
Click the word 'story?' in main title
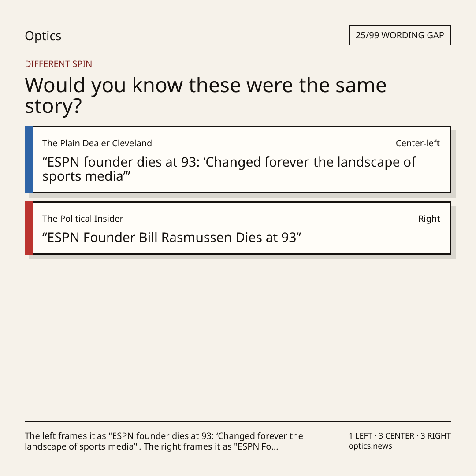pos(53,106)
